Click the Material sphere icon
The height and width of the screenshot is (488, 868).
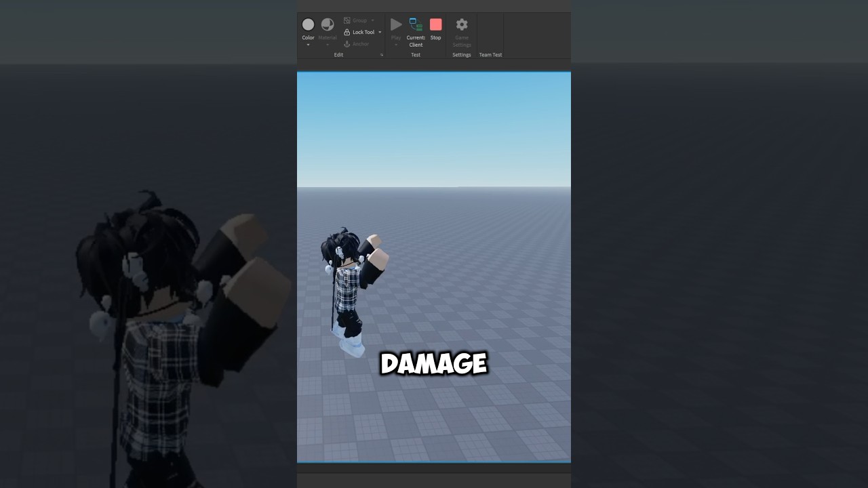coord(328,24)
